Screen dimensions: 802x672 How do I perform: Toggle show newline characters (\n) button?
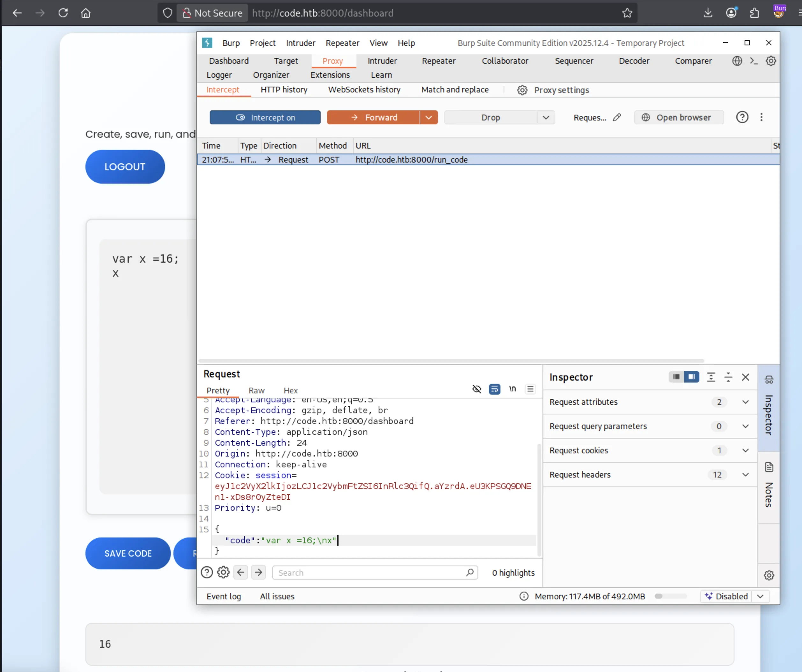click(512, 389)
